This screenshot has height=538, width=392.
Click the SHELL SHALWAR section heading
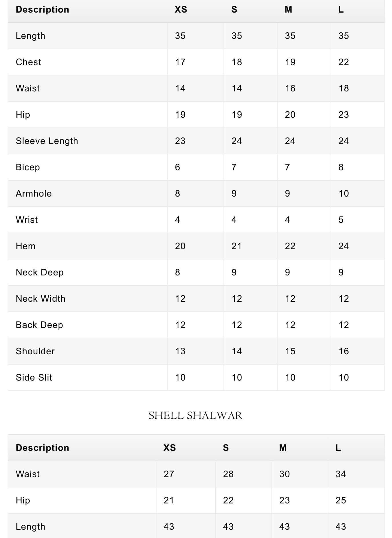click(196, 415)
